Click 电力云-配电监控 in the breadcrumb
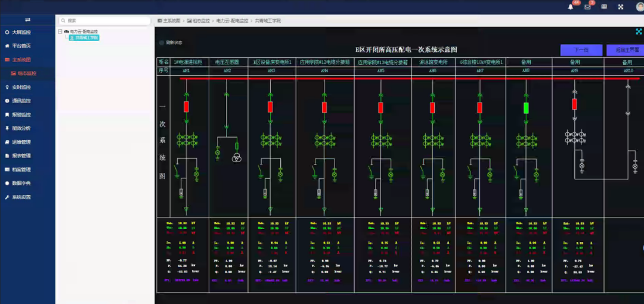The image size is (644, 304). (x=233, y=20)
